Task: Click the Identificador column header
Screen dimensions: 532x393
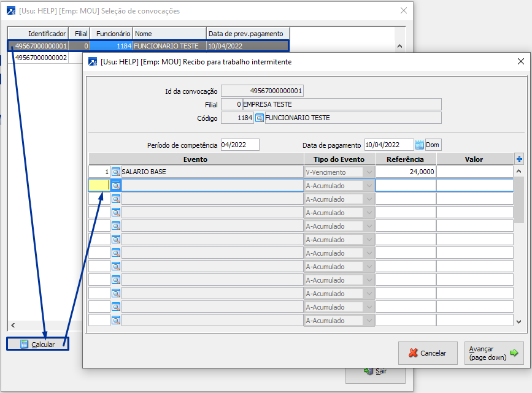Action: 38,34
